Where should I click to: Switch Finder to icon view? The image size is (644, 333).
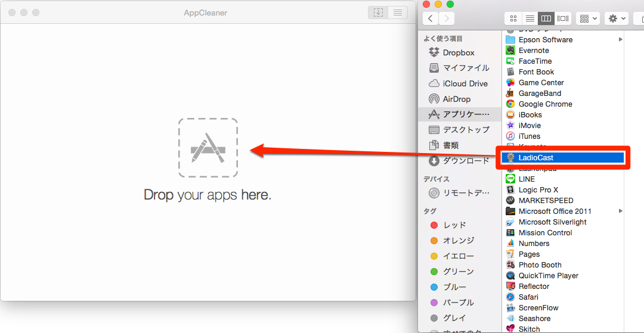pyautogui.click(x=513, y=18)
